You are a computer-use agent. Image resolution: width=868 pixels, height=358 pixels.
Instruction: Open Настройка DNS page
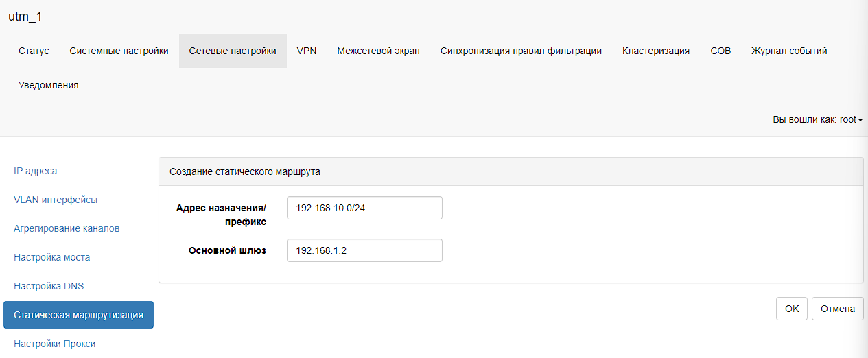(49, 286)
